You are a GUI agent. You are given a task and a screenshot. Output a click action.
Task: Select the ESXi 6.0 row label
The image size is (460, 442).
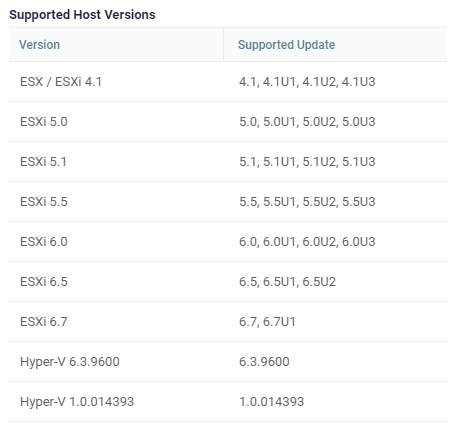tap(44, 242)
